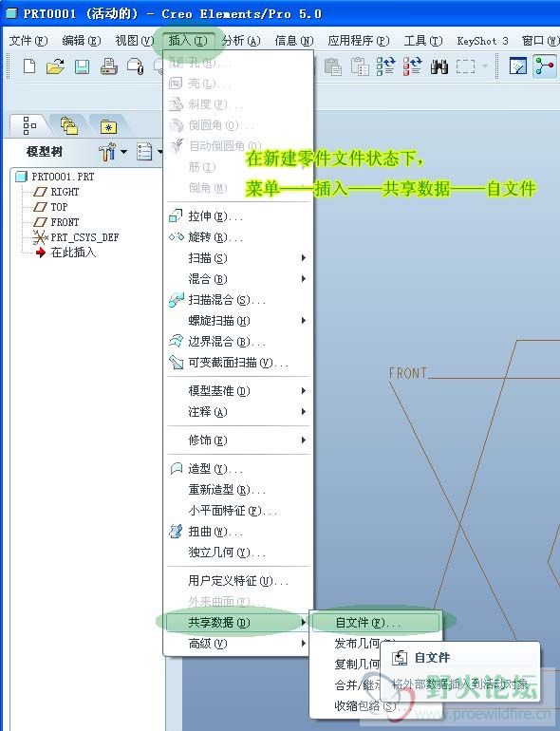Toggle the relations graph icon

[544, 66]
